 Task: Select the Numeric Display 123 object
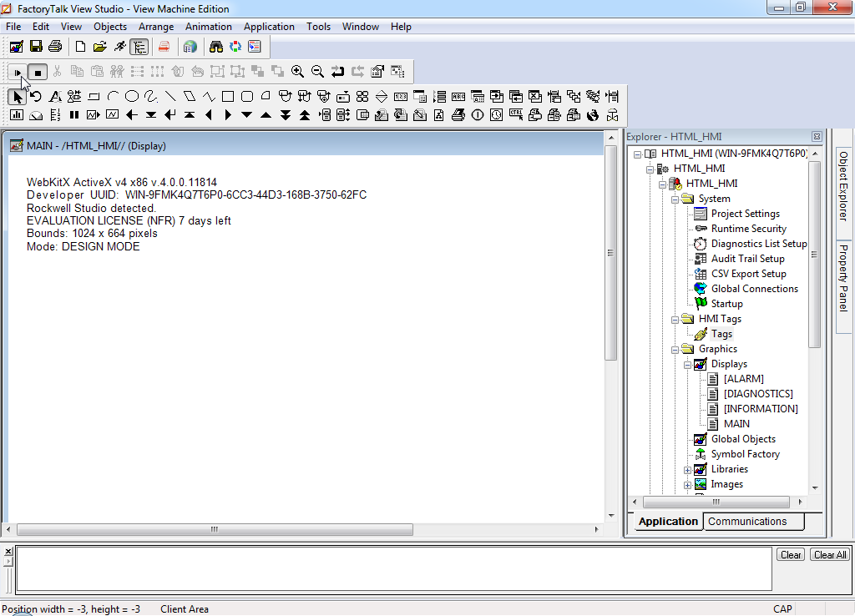(x=401, y=97)
